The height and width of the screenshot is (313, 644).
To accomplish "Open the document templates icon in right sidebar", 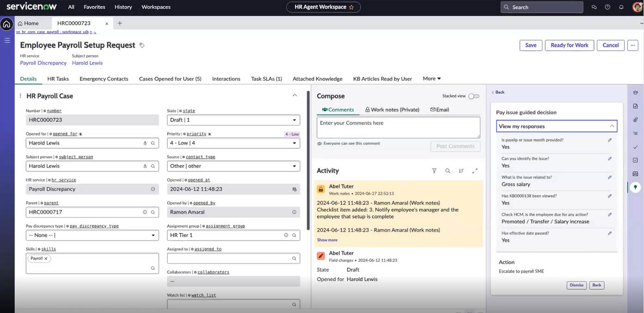I will coord(636,106).
